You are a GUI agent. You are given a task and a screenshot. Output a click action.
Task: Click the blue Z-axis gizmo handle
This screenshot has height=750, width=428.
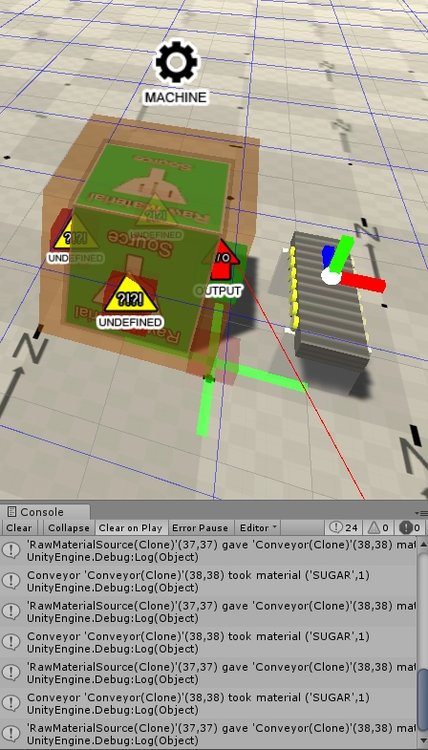[328, 256]
